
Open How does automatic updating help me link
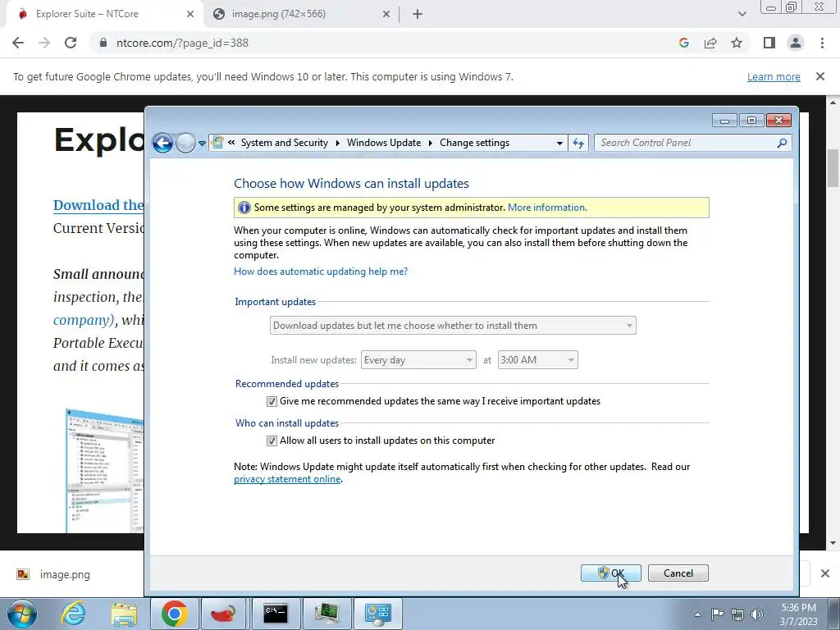pyautogui.click(x=321, y=272)
